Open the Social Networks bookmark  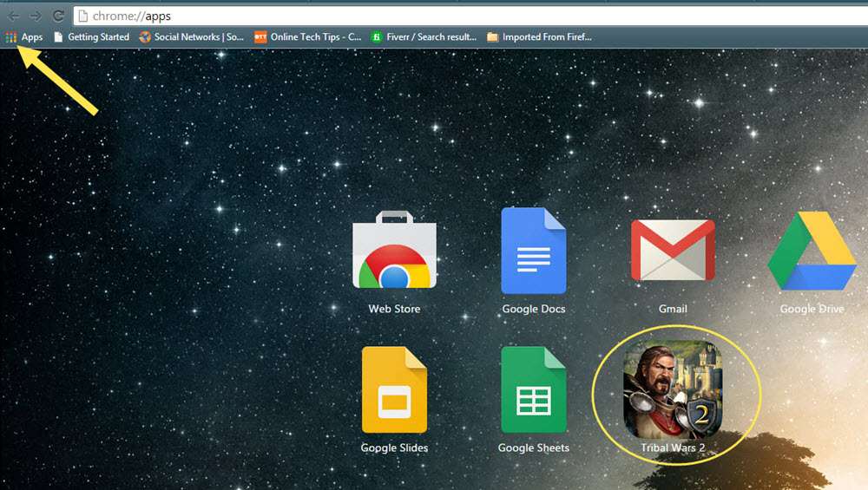pos(192,37)
